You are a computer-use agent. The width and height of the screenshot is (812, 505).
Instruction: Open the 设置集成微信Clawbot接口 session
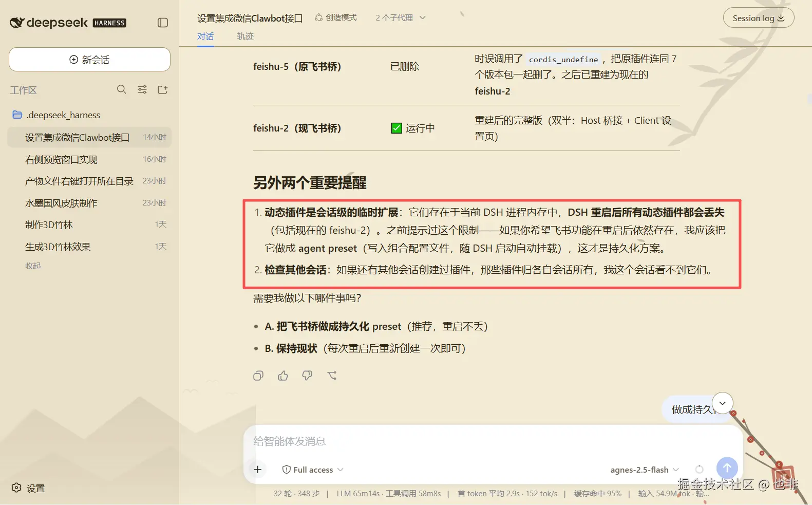(89, 137)
